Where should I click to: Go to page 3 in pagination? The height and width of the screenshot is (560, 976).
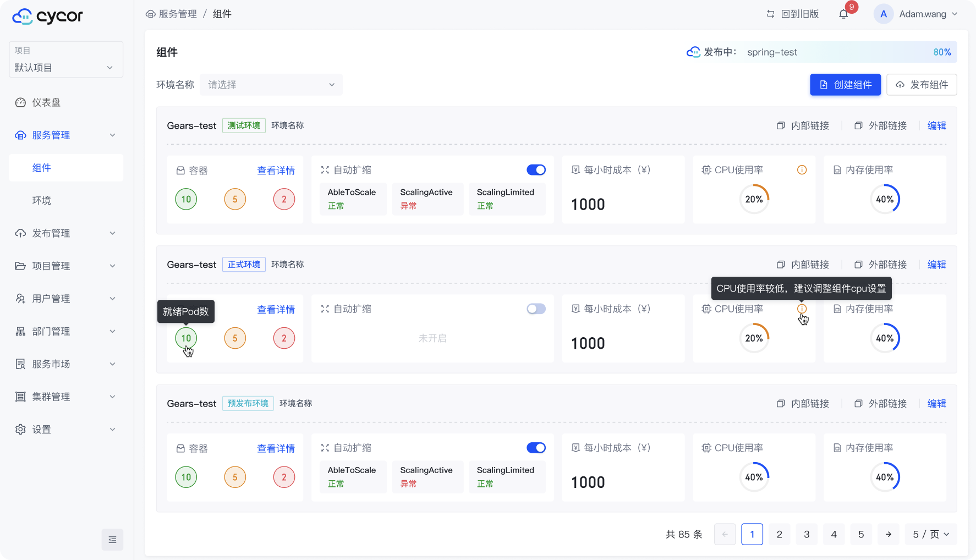tap(807, 534)
